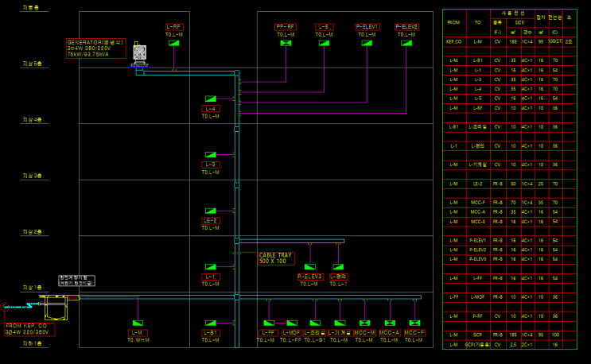Select the green panel symbol below PP-RF
The width and height of the screenshot is (591, 364).
(286, 43)
